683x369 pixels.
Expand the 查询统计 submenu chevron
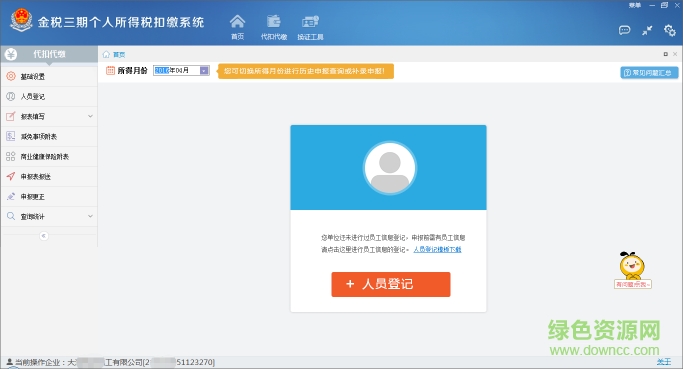pos(90,216)
